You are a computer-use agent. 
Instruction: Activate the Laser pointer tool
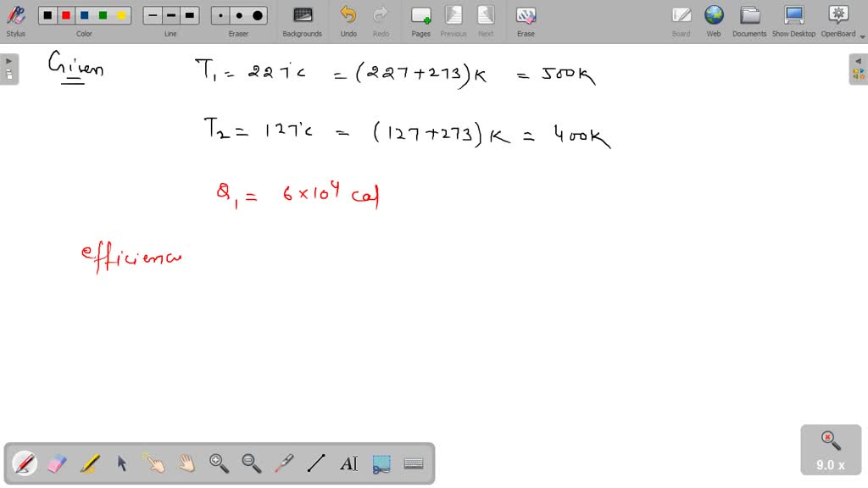click(283, 463)
